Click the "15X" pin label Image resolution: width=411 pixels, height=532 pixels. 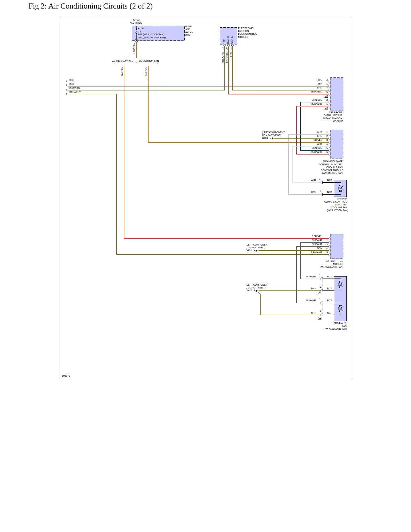[224, 42]
